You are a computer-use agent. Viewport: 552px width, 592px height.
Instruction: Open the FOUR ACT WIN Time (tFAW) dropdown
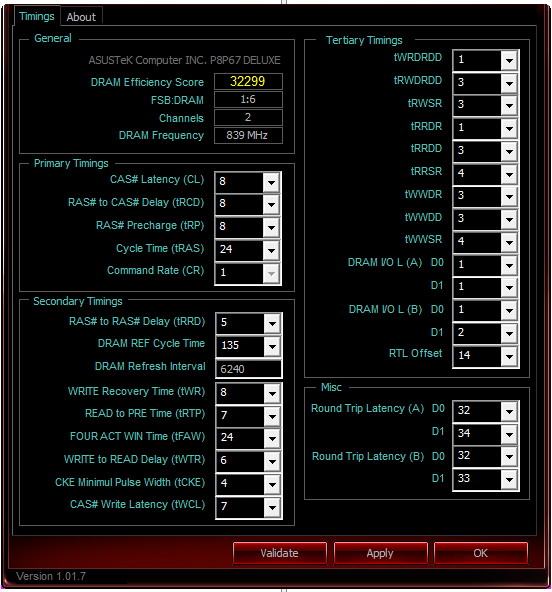pyautogui.click(x=272, y=439)
